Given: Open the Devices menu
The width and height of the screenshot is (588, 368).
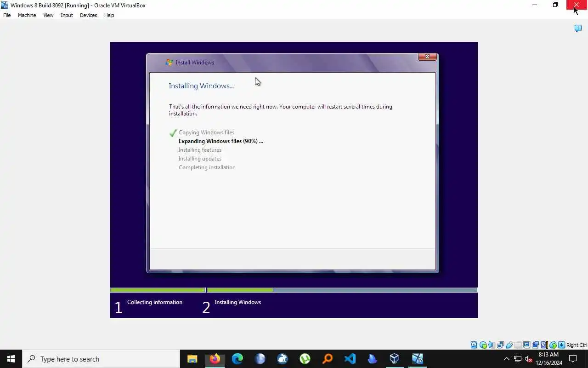Looking at the screenshot, I should [x=88, y=15].
